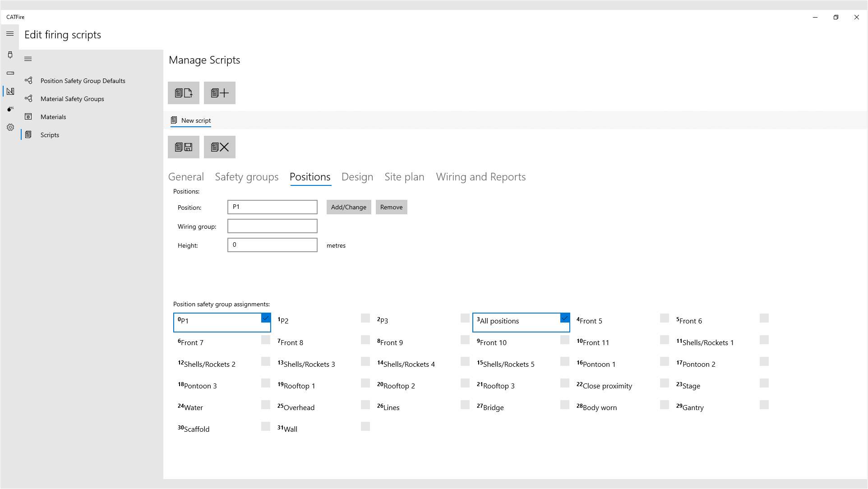Switch to the Safety groups tab

tap(246, 177)
